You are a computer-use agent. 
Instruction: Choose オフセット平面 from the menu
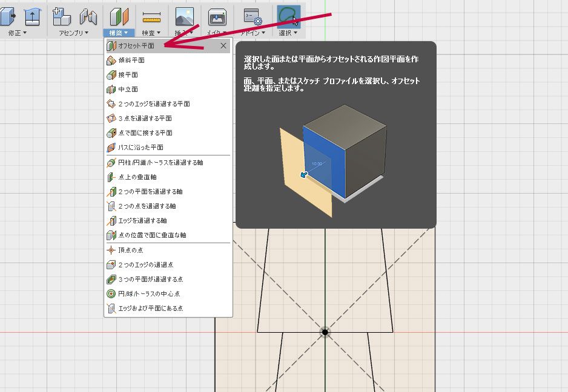coord(136,46)
